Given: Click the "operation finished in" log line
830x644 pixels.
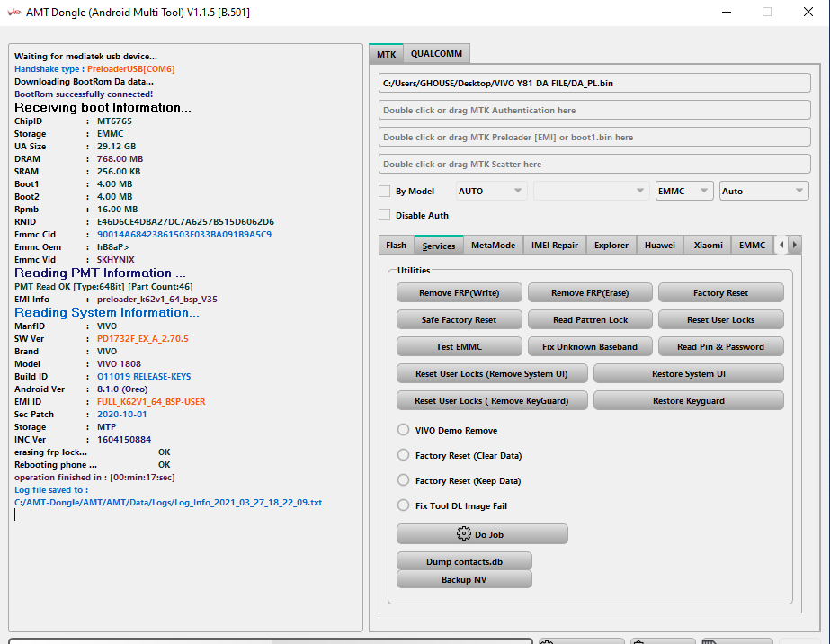Looking at the screenshot, I should coord(94,478).
